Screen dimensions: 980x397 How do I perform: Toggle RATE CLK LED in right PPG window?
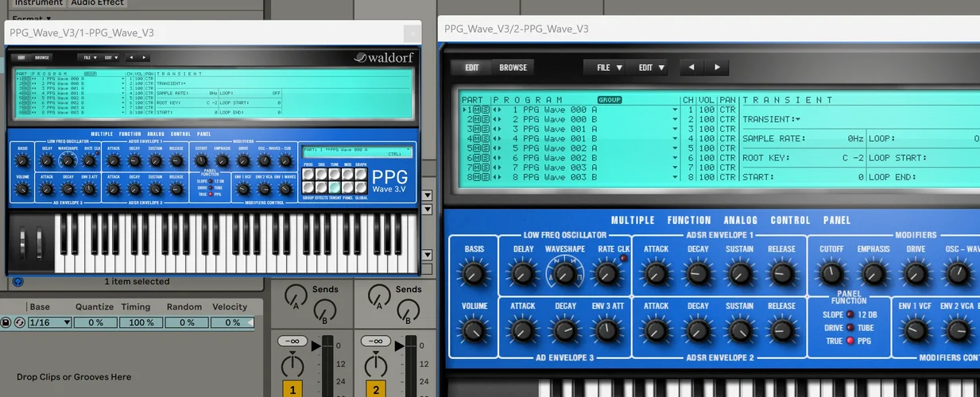623,258
